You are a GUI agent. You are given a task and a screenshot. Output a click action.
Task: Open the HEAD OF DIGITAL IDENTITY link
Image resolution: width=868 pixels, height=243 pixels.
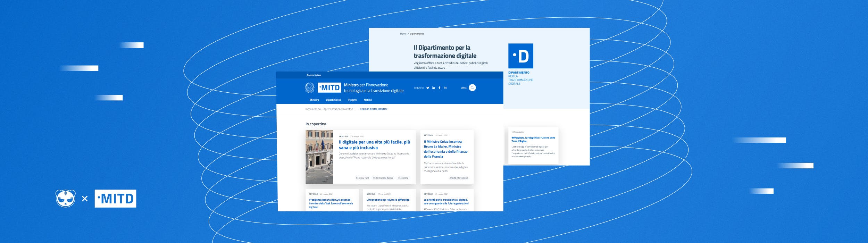[374, 109]
